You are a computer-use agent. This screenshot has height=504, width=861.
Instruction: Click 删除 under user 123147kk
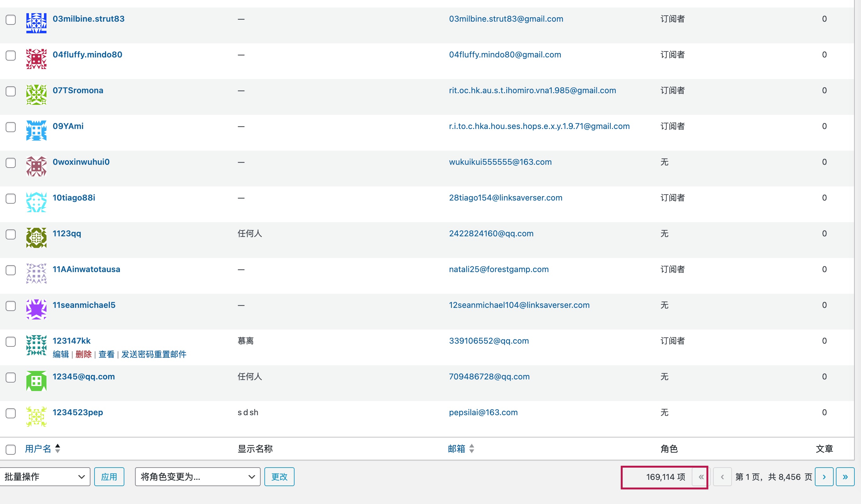[x=83, y=354]
